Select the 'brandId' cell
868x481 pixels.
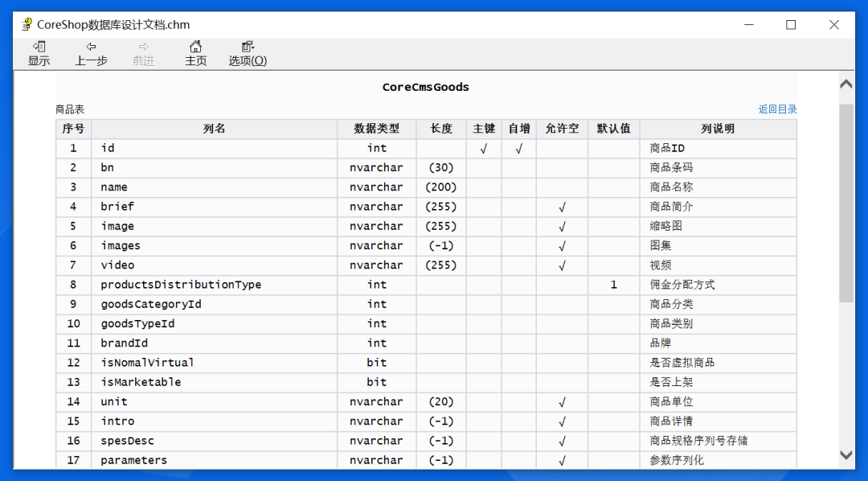click(x=215, y=343)
